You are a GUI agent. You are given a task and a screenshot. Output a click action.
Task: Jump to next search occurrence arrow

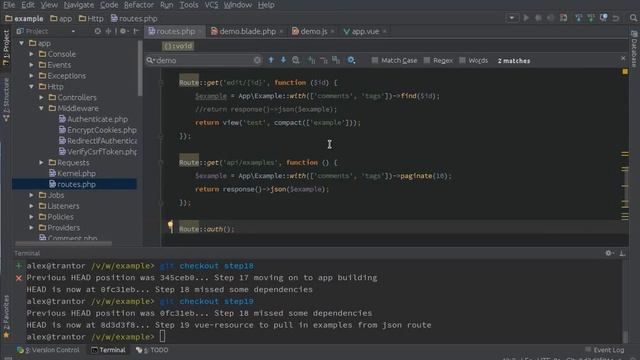point(283,60)
